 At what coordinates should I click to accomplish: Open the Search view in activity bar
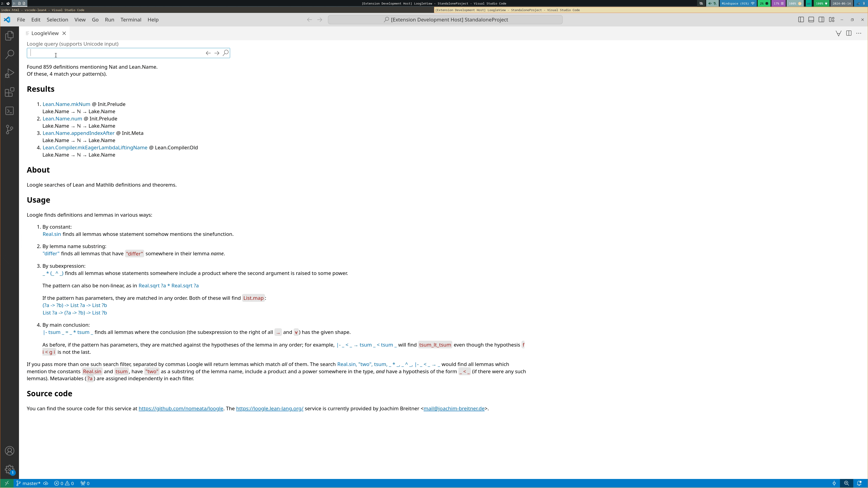click(x=9, y=54)
